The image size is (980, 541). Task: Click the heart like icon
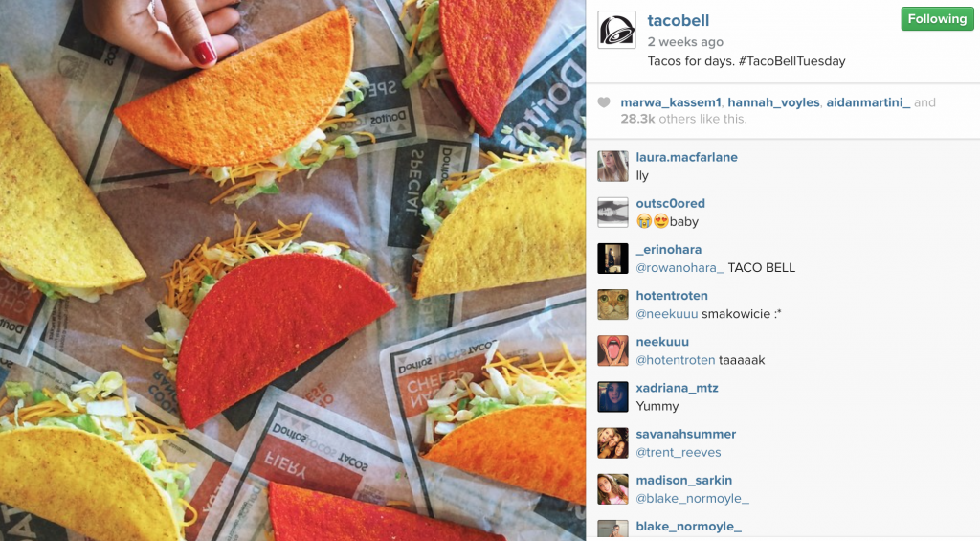(604, 102)
